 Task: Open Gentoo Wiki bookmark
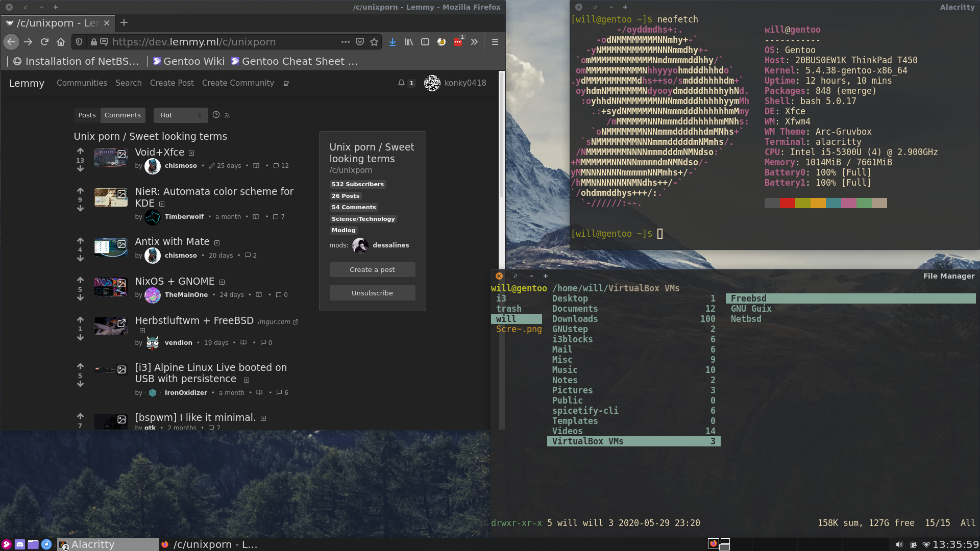188,61
